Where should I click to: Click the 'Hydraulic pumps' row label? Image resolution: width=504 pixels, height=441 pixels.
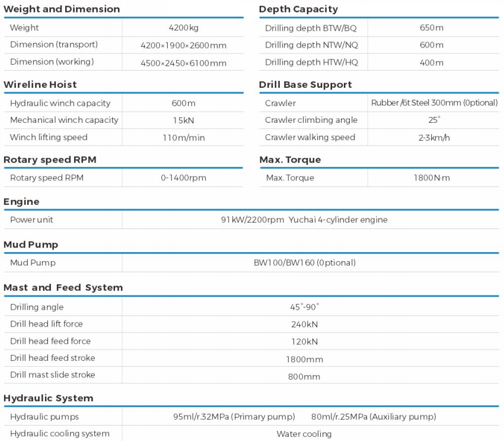pos(44,417)
